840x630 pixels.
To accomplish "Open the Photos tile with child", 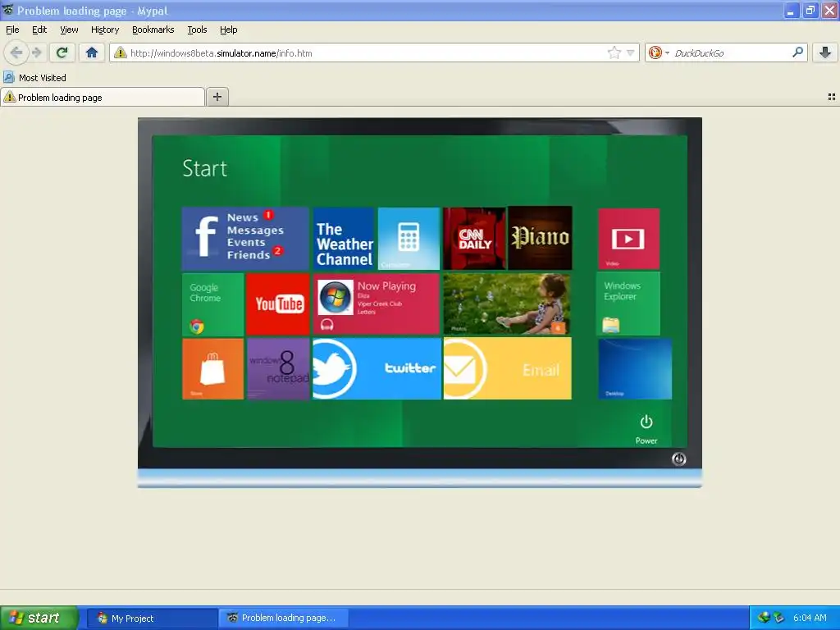I will pyautogui.click(x=507, y=304).
